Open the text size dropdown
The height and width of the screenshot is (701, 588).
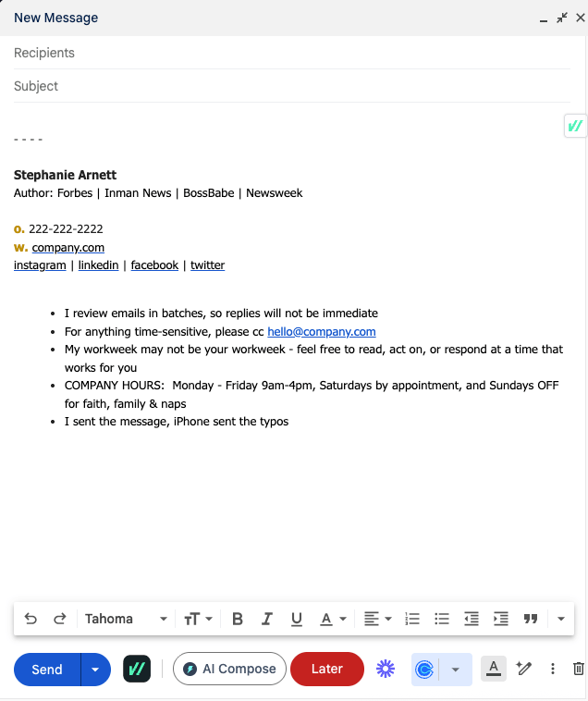tap(199, 619)
